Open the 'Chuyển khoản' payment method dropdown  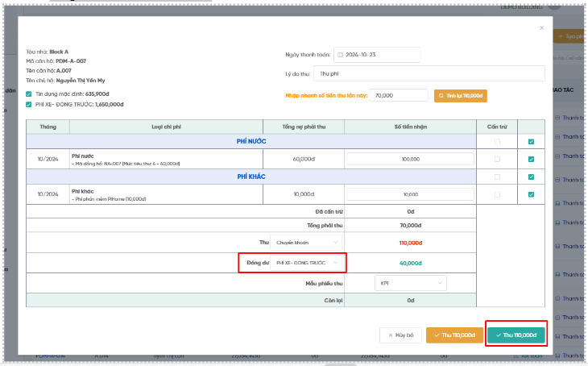[x=306, y=243]
